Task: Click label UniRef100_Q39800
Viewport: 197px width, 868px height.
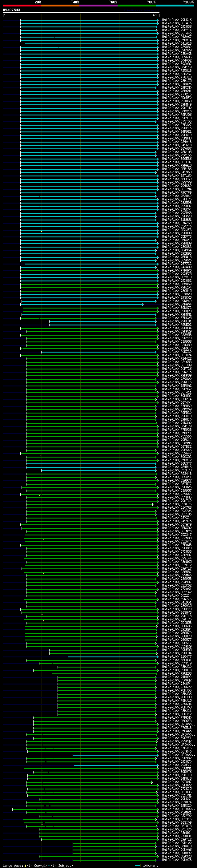Action: coord(177,379)
